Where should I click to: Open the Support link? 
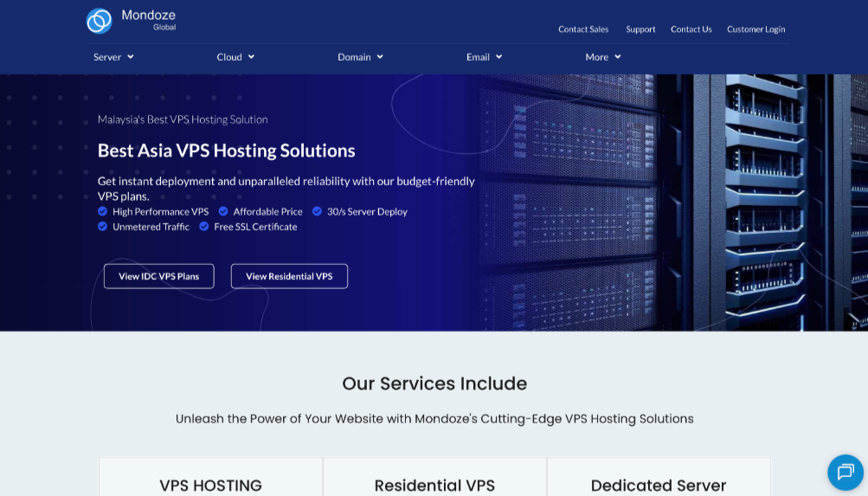coord(640,29)
